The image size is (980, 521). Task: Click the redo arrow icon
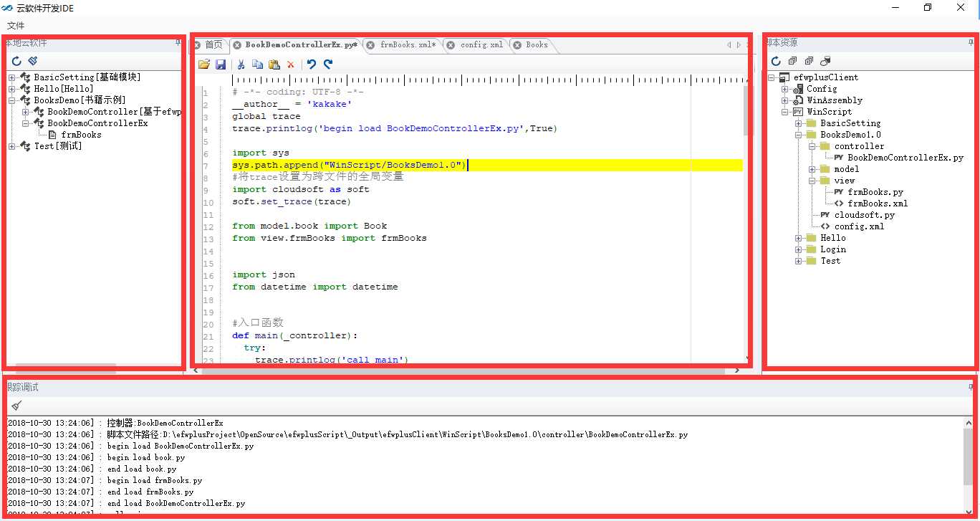pyautogui.click(x=328, y=64)
